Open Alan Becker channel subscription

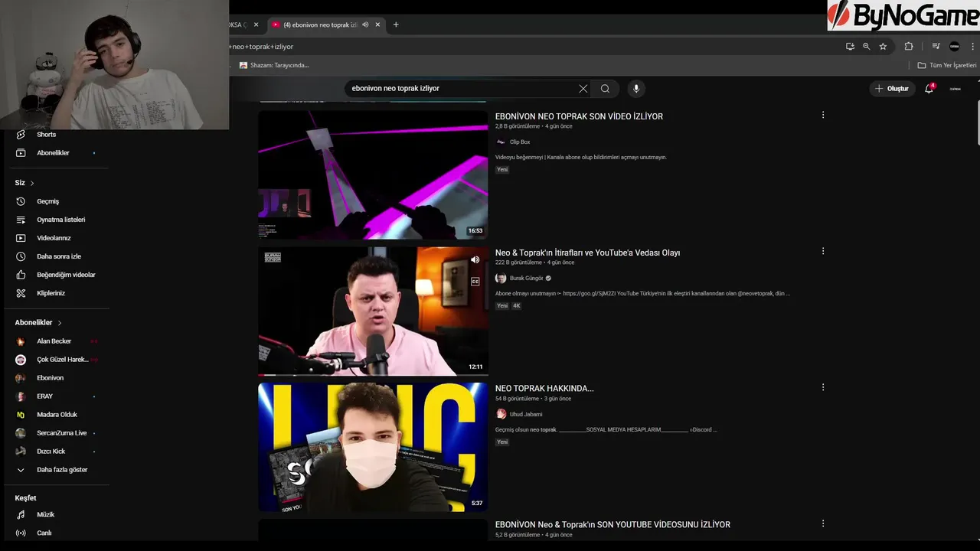54,341
